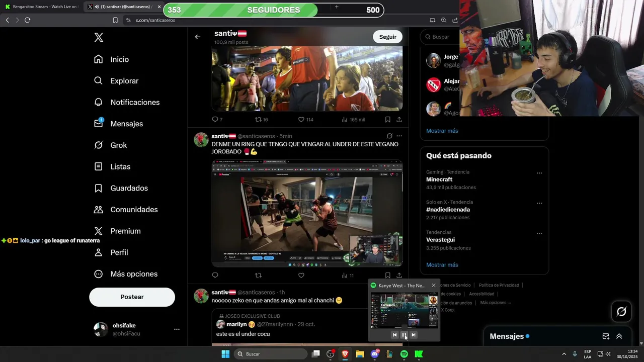
Task: Go to previous track in popup
Action: 394,335
